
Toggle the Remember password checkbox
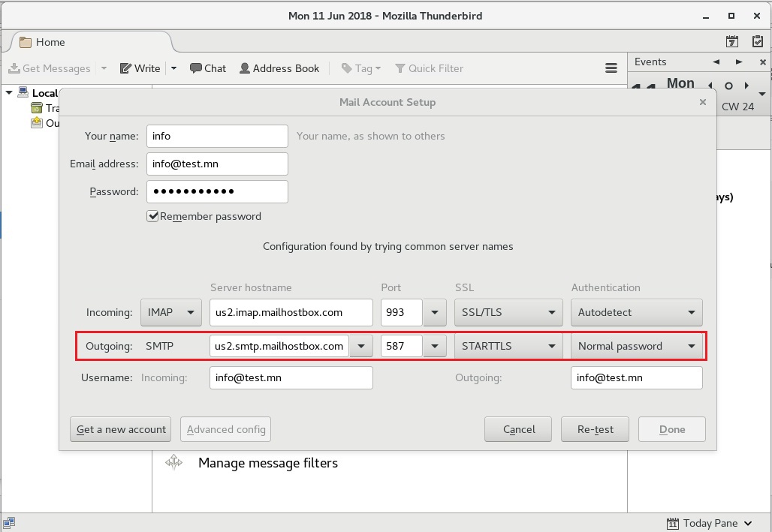pos(152,216)
